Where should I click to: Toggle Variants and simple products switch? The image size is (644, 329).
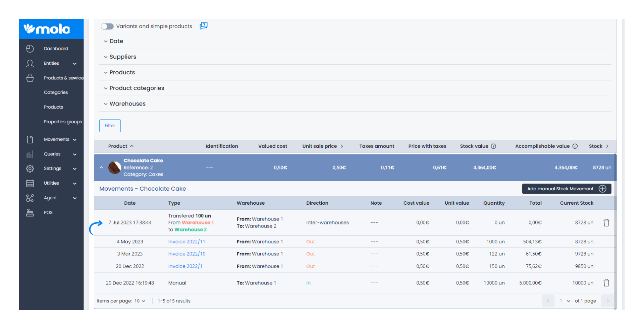[107, 26]
